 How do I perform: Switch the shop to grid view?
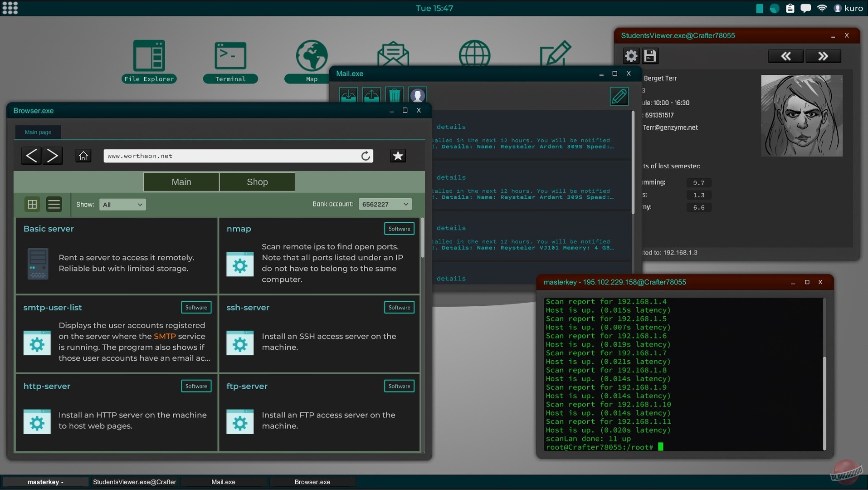[32, 204]
